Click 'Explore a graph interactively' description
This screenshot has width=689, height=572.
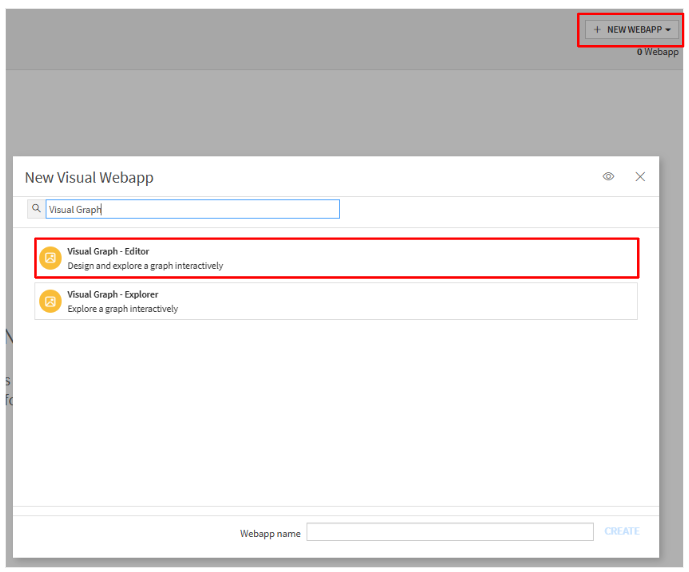122,309
